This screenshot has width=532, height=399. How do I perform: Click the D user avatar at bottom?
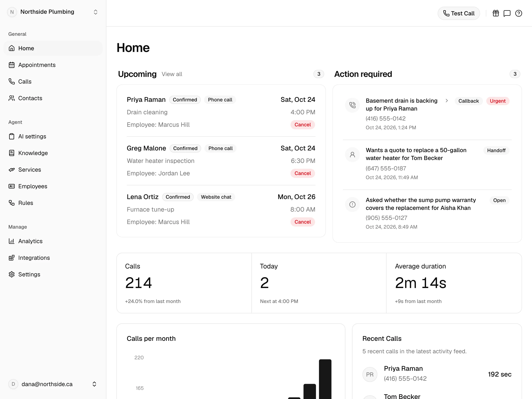(13, 384)
